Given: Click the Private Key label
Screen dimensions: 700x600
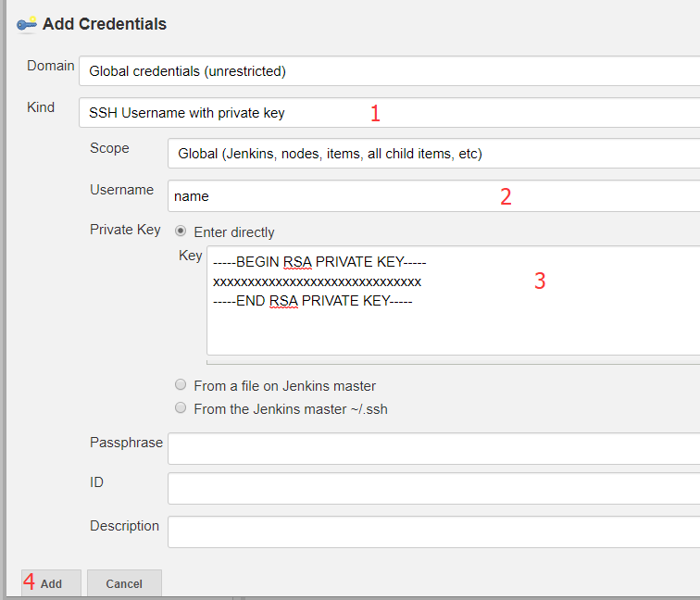Looking at the screenshot, I should point(125,230).
